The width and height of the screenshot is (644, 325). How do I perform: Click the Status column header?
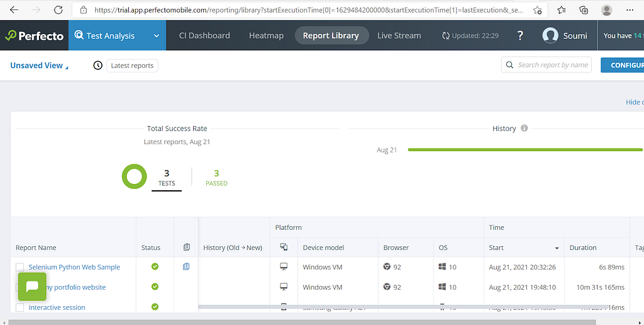tap(151, 248)
